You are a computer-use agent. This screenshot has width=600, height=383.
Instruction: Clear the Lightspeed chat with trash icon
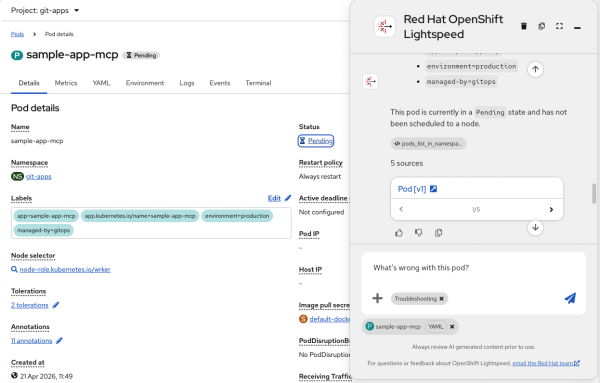click(524, 26)
